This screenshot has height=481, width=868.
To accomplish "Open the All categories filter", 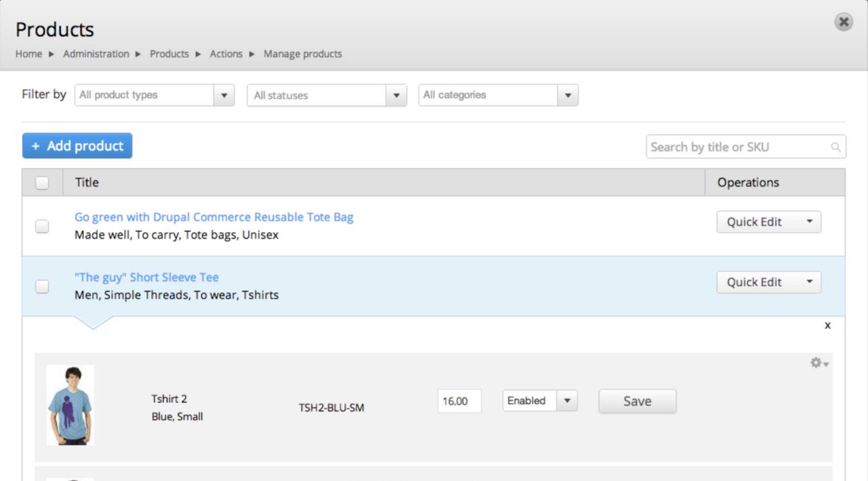I will coord(499,95).
